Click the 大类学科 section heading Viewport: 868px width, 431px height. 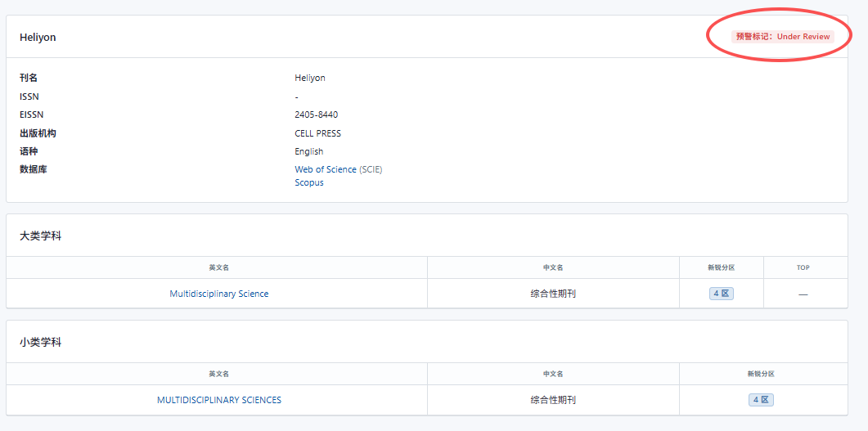click(x=40, y=236)
